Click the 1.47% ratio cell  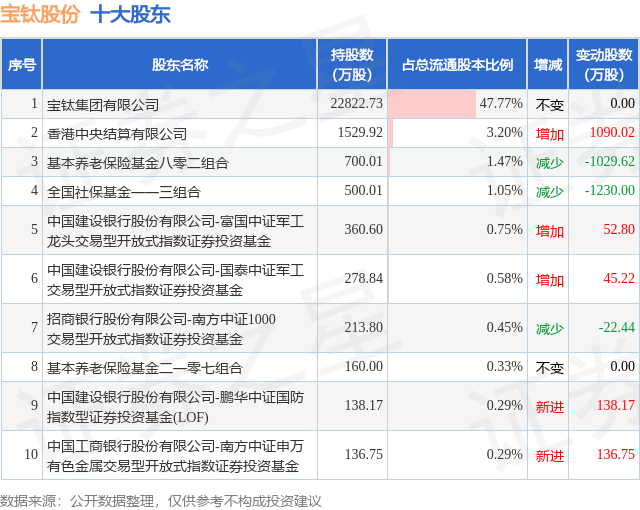click(457, 162)
